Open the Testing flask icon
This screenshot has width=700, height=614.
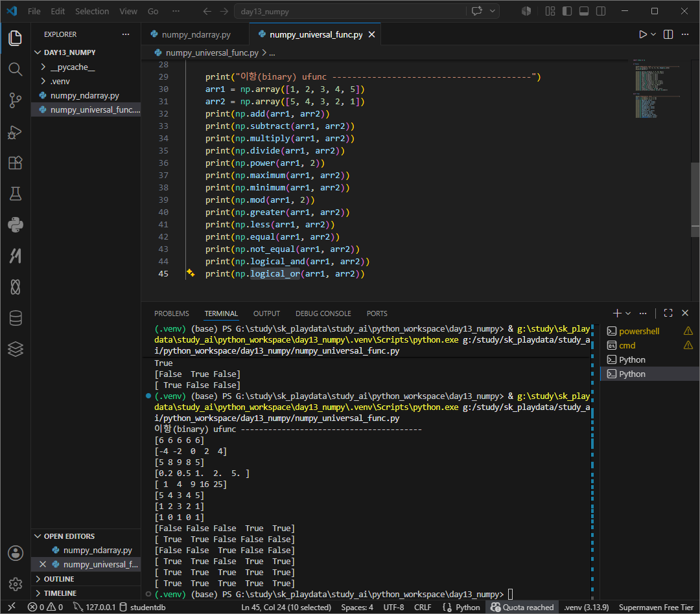tap(15, 194)
